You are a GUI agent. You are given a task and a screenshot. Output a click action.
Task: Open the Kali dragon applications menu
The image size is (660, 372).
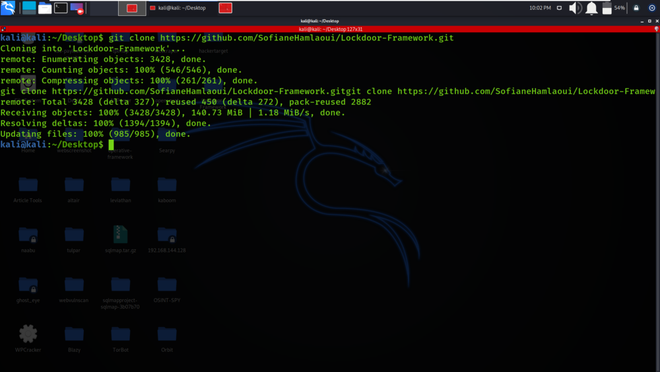(8, 8)
